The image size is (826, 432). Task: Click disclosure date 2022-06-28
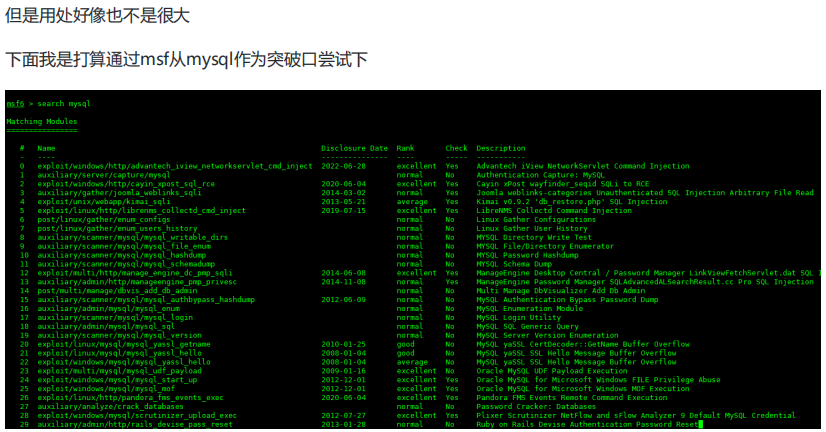point(343,166)
